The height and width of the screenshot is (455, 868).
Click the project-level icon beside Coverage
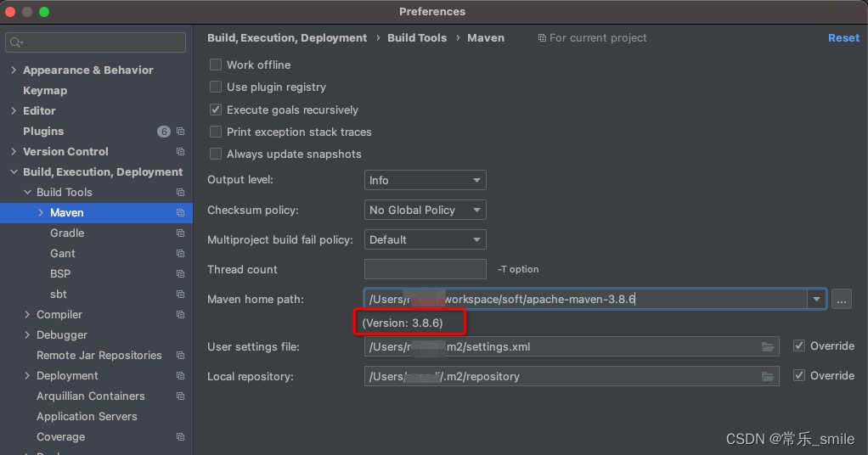click(180, 437)
